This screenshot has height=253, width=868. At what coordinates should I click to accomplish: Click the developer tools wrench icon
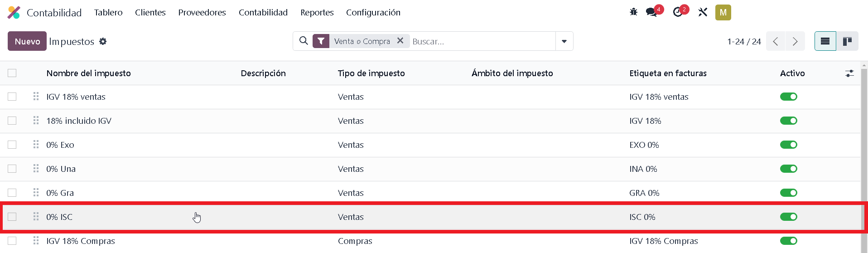[x=703, y=12]
